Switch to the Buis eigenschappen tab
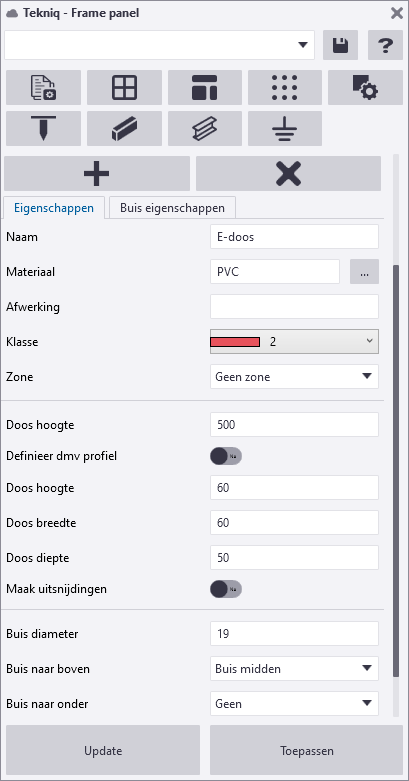This screenshot has height=781, width=409. click(172, 208)
